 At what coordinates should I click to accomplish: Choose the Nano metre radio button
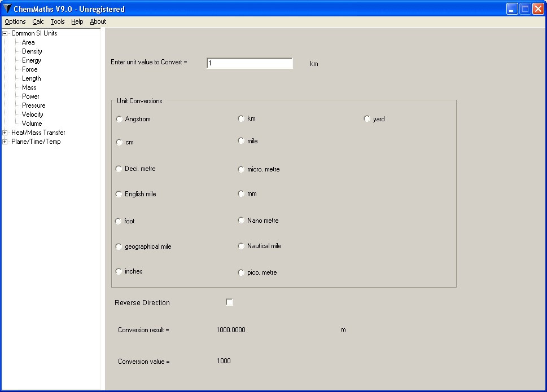tap(241, 220)
